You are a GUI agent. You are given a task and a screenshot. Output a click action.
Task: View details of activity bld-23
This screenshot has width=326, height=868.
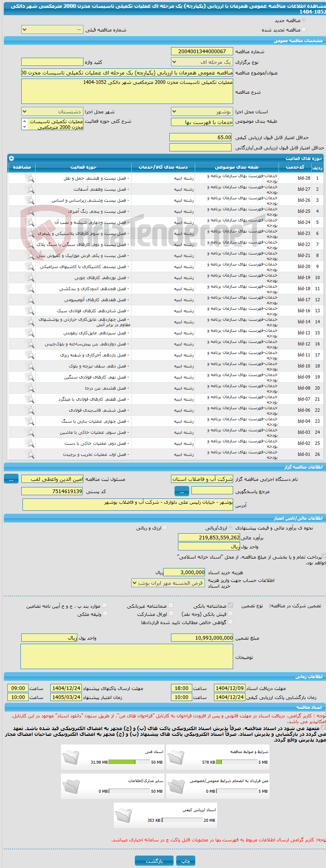tap(29, 233)
